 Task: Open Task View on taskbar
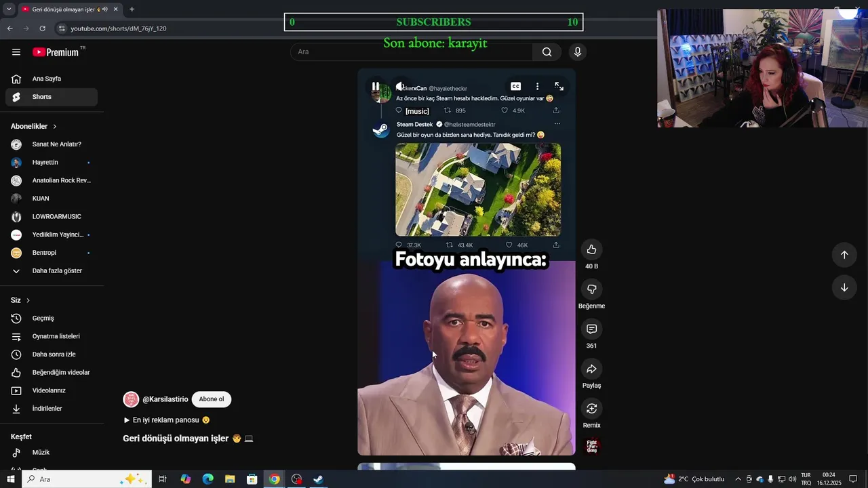[163, 479]
